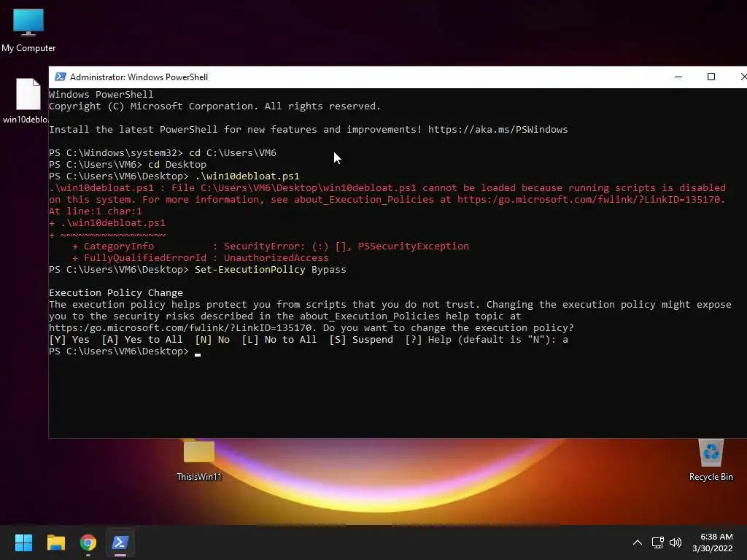Viewport: 747px width, 560px height.
Task: Click the "[S] Suspend" option text
Action: (361, 340)
